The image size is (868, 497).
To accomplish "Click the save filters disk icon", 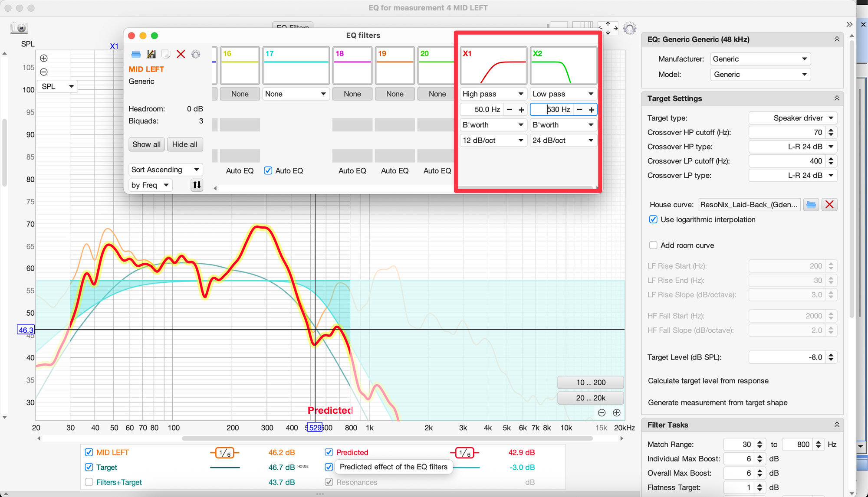I will click(x=151, y=54).
